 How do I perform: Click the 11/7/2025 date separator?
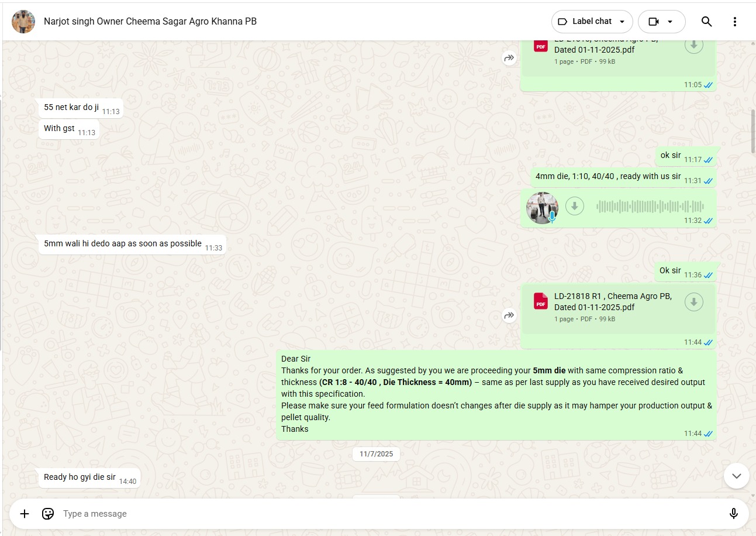[376, 453]
